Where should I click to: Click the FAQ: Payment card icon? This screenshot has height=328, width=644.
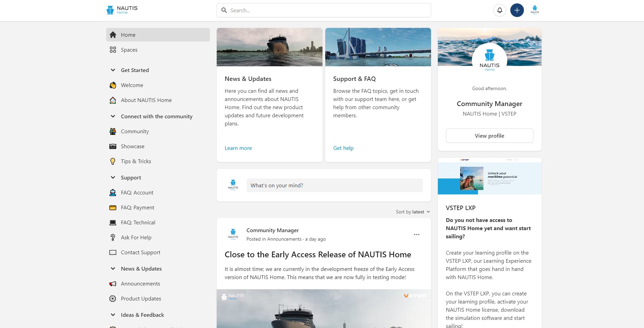tap(113, 207)
